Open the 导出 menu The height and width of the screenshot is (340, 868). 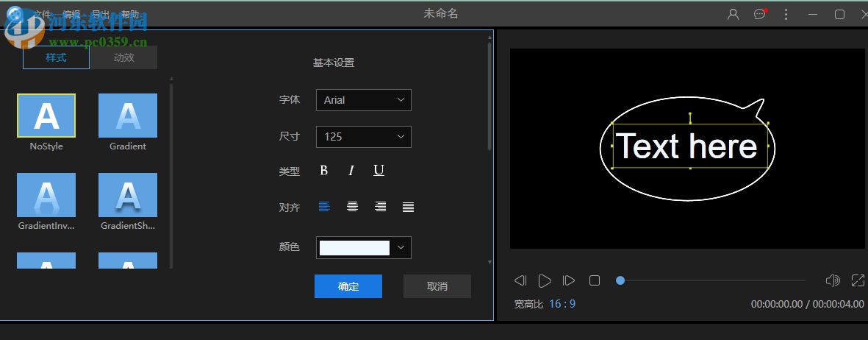[x=101, y=15]
